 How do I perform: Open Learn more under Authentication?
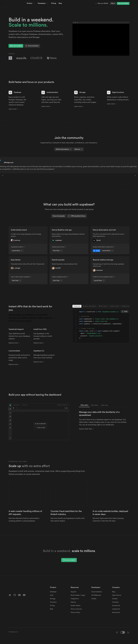coord(46,107)
